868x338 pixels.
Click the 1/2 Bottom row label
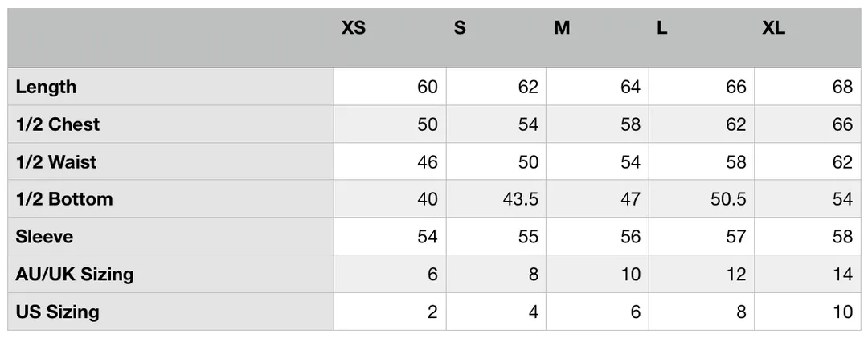click(64, 199)
